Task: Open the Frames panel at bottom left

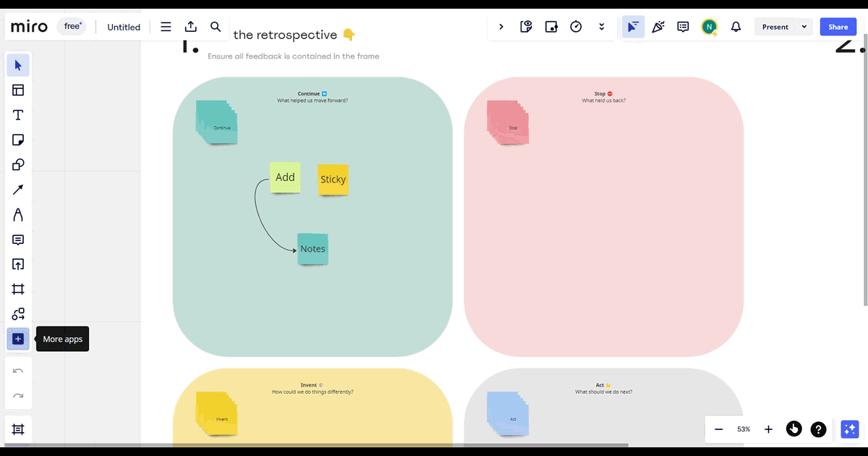Action: click(x=18, y=429)
